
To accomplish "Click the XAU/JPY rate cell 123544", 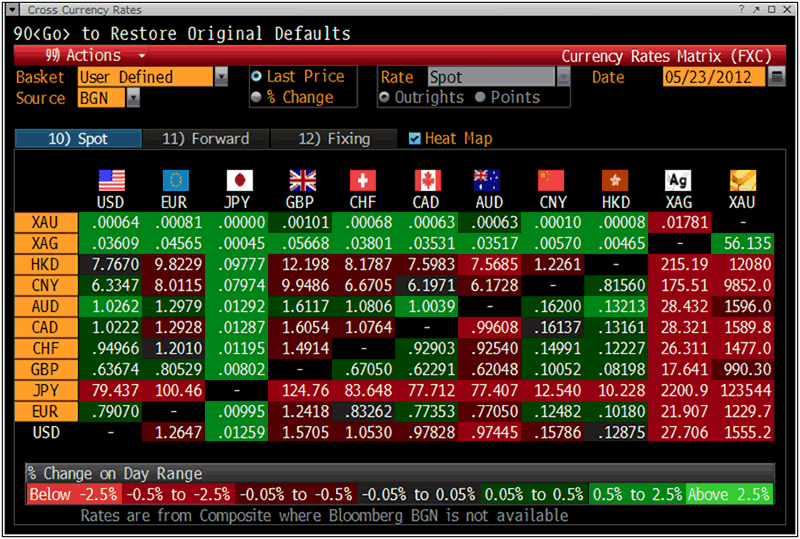I will (x=743, y=390).
